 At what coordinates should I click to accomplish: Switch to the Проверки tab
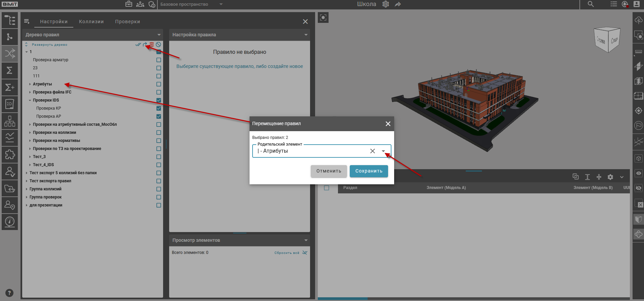pos(127,22)
